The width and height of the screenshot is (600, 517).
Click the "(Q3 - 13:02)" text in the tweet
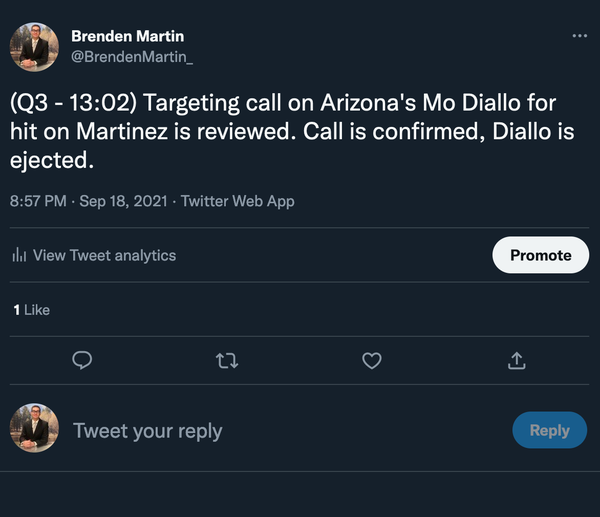coord(68,103)
